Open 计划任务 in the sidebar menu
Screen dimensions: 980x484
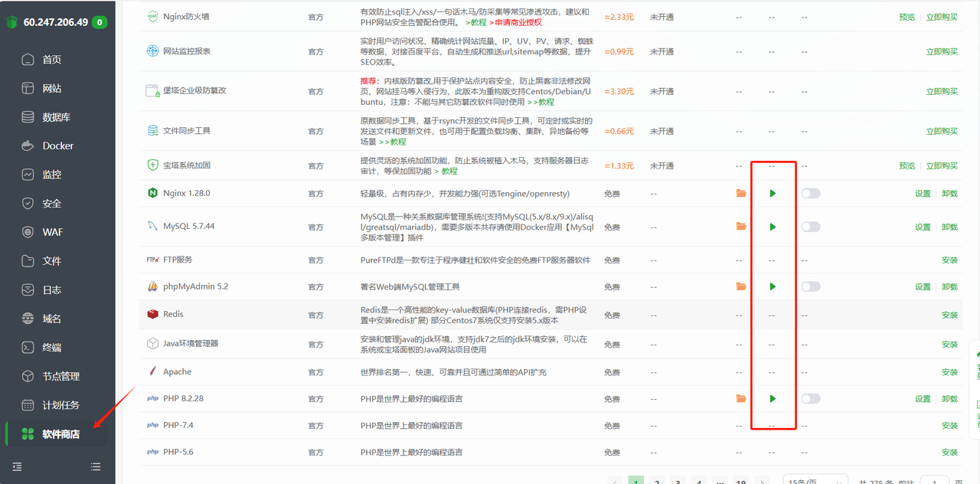[60, 405]
